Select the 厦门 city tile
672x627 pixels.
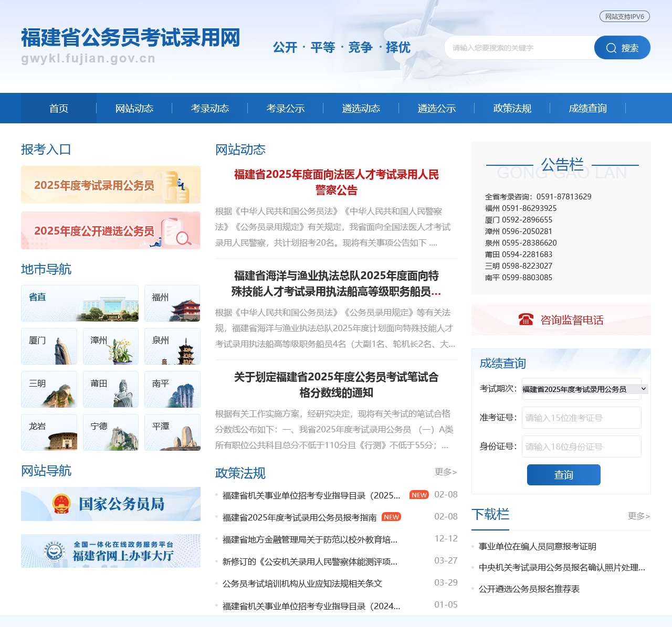click(x=49, y=346)
